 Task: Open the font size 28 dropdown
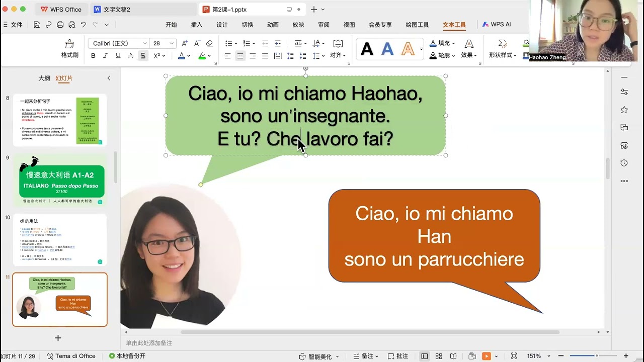[x=172, y=43]
